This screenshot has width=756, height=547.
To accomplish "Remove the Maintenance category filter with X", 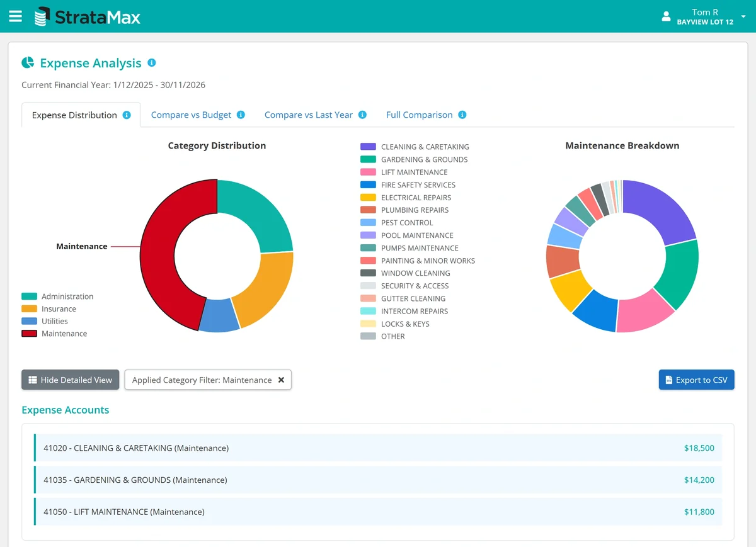I will click(x=281, y=380).
